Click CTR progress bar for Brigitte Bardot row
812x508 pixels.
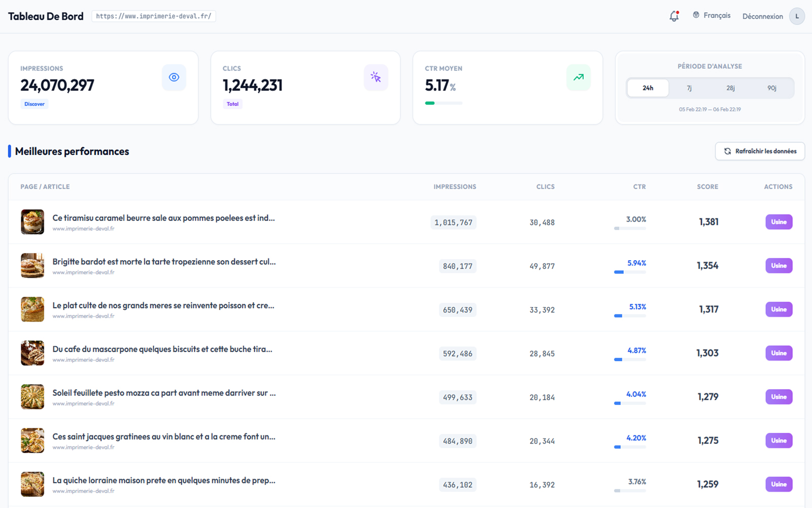[630, 272]
